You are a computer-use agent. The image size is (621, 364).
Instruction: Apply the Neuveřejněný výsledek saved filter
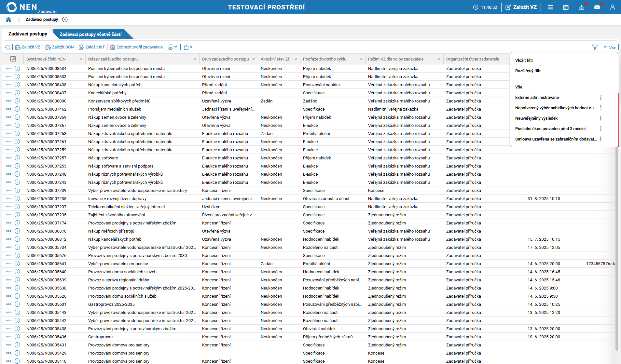(536, 118)
